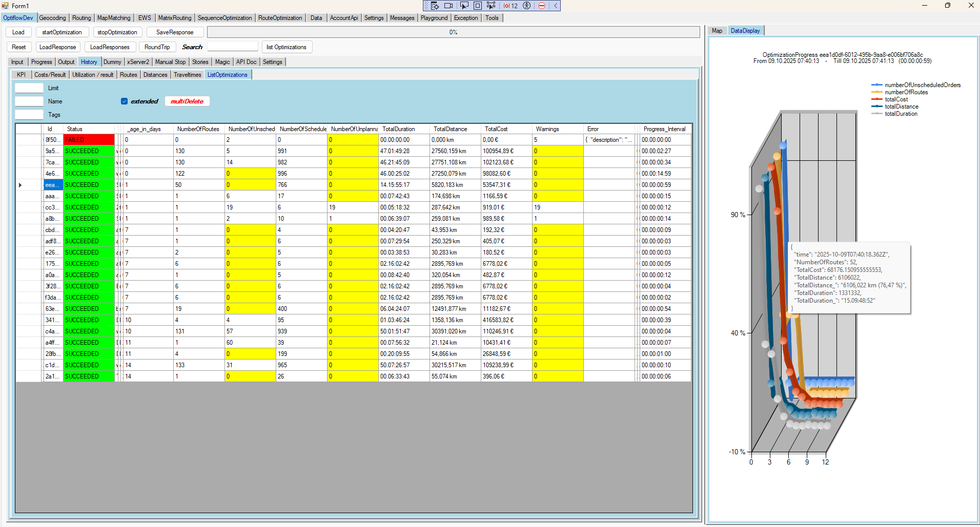Click the Track Focused Element icon
This screenshot has height=527, width=980.
(491, 6)
